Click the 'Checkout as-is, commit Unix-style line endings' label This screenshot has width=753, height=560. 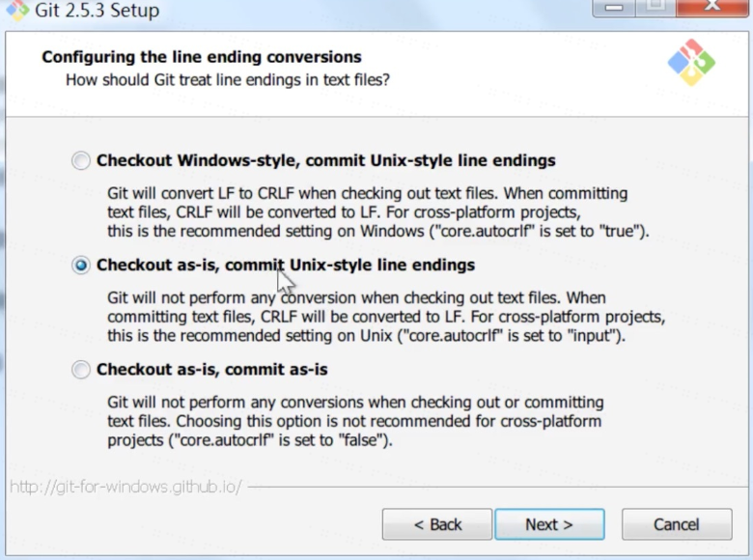click(285, 266)
